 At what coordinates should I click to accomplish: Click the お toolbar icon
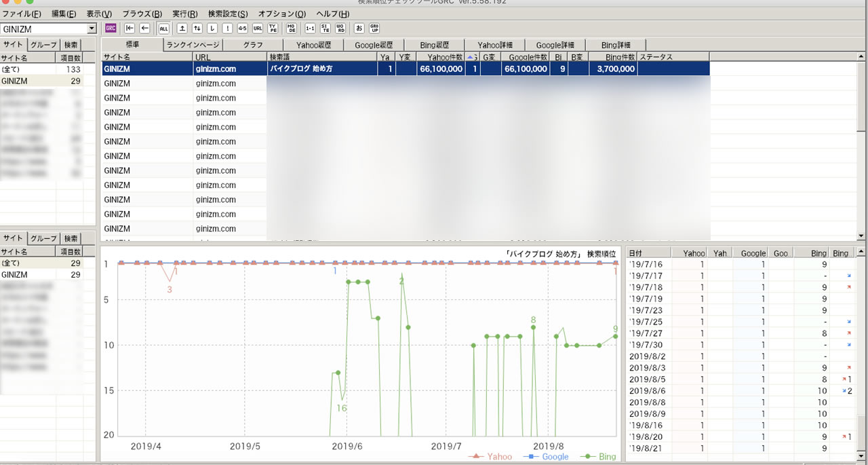coord(359,29)
